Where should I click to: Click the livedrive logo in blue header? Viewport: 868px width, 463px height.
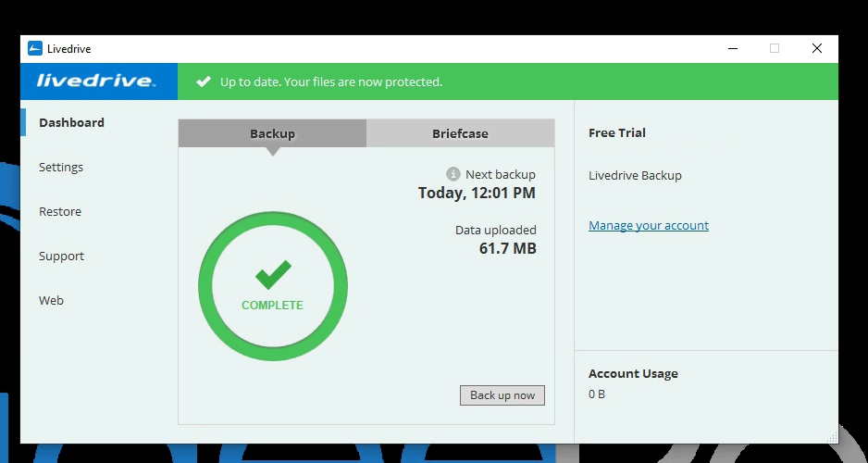pyautogui.click(x=96, y=81)
